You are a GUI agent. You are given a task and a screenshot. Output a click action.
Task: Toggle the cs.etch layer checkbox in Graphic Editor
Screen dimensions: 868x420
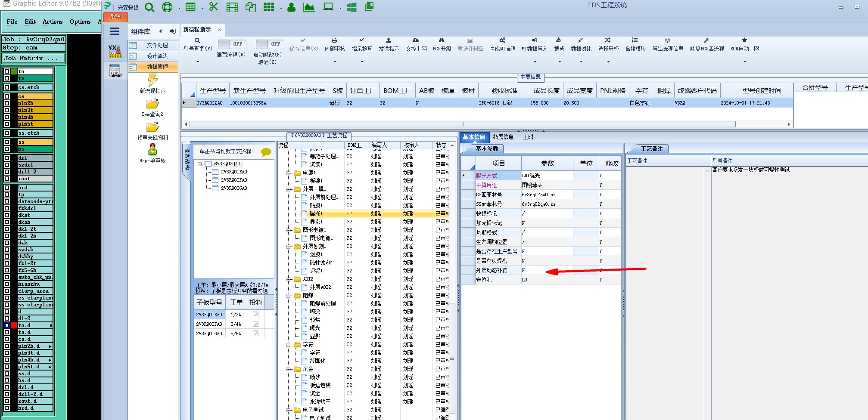tap(7, 87)
